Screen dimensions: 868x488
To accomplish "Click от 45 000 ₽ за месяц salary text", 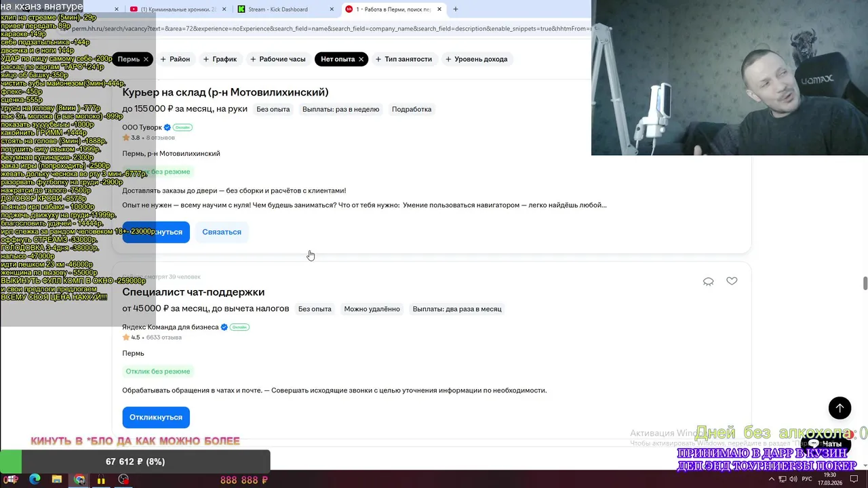I will point(205,309).
